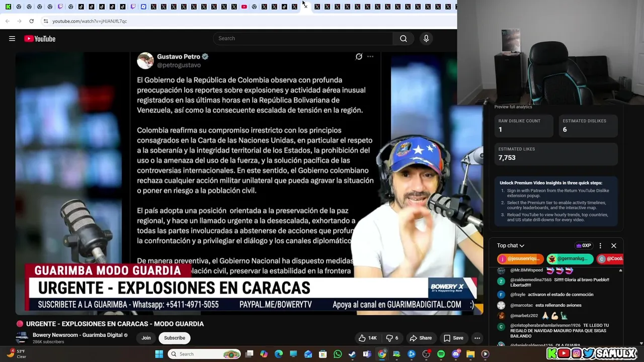
Task: Click the address bar URL
Action: (x=90, y=21)
